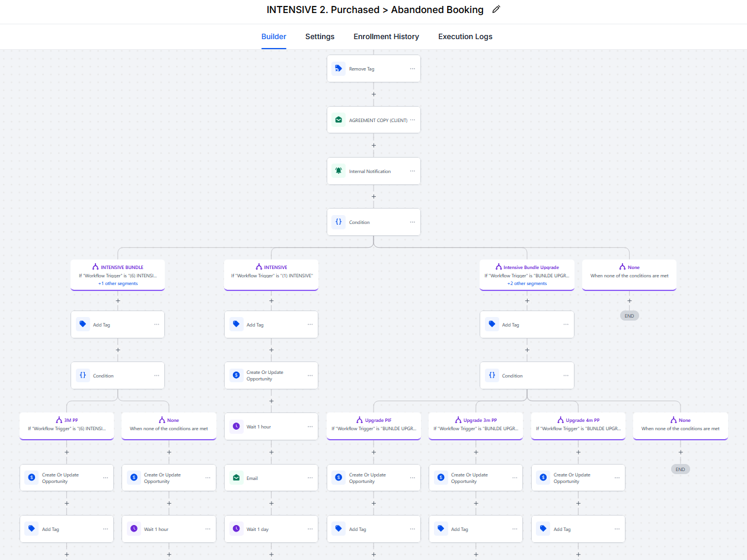747x560 pixels.
Task: Click dollar icon in INTENSIVE Create Or Update Opportunity
Action: tap(236, 376)
